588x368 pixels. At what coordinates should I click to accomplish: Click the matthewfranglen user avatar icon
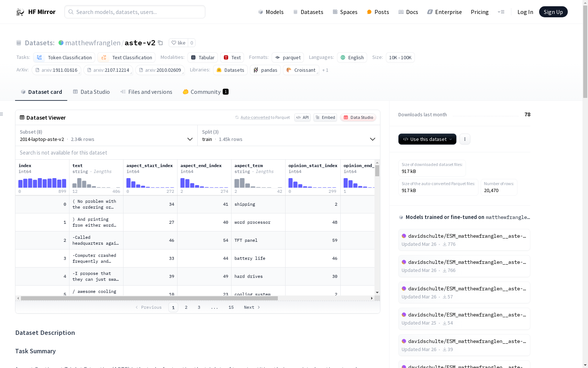click(61, 43)
